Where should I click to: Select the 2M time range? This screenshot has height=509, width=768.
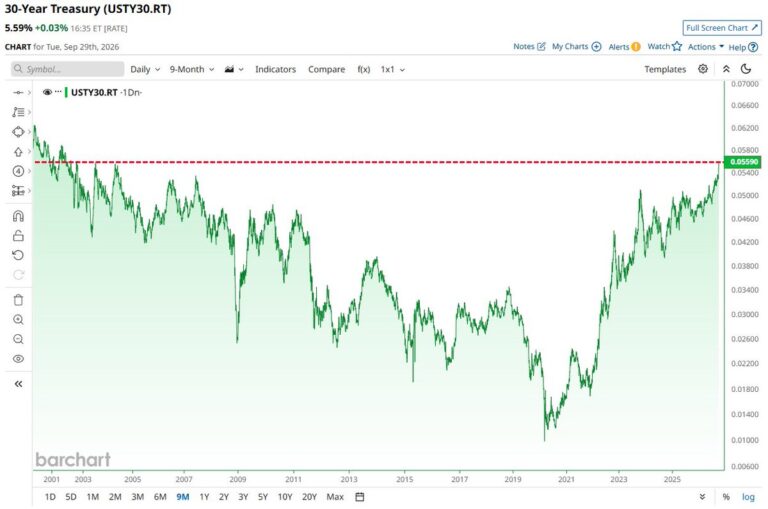click(x=115, y=497)
